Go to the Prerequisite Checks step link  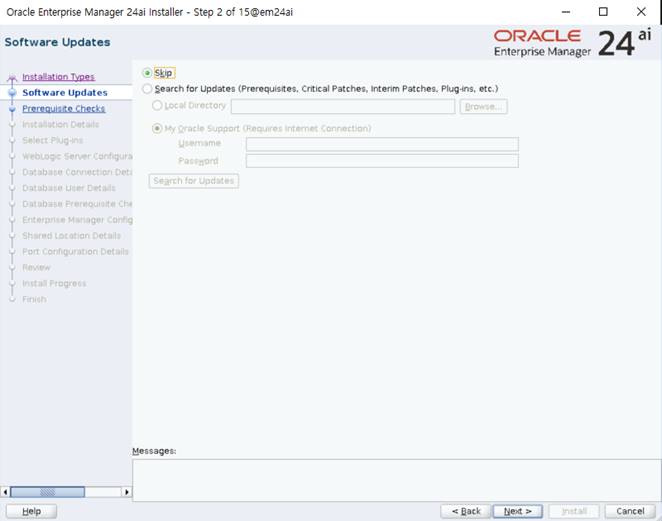coord(63,109)
